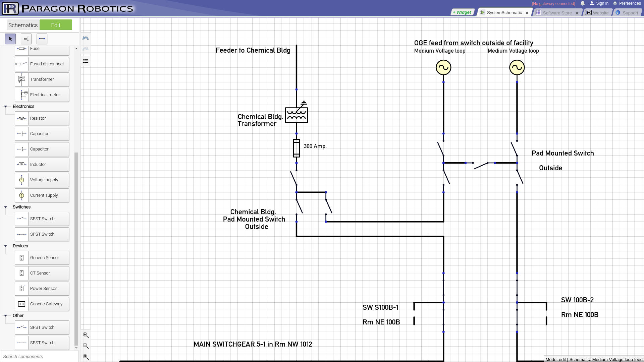Viewport: 644px width, 362px height.
Task: Close the SystemSchematic tab
Action: point(527,13)
